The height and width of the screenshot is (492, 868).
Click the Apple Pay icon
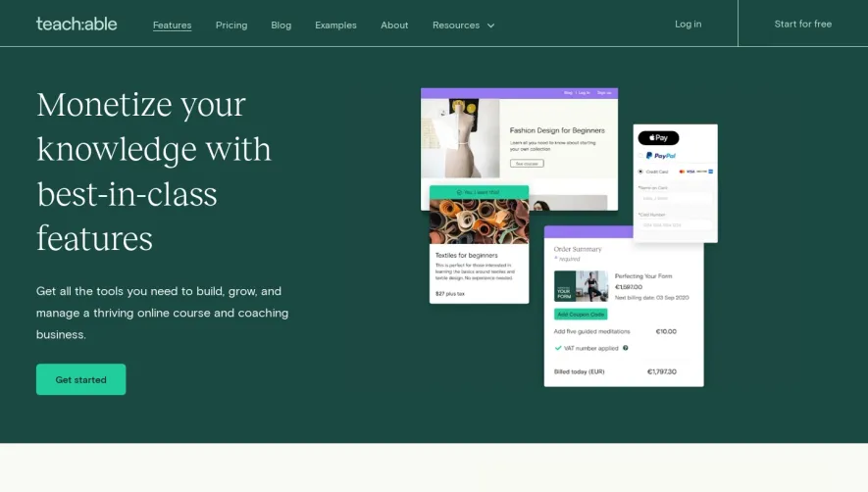(x=658, y=138)
